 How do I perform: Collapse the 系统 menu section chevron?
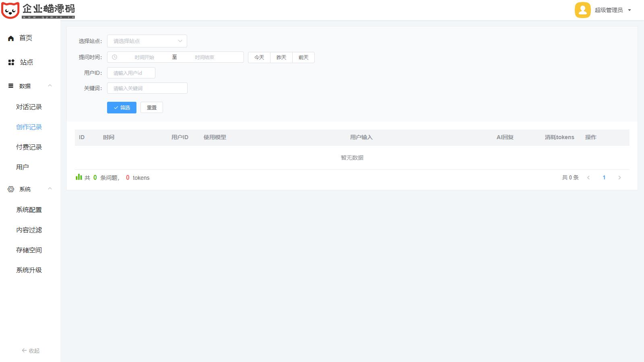point(50,189)
